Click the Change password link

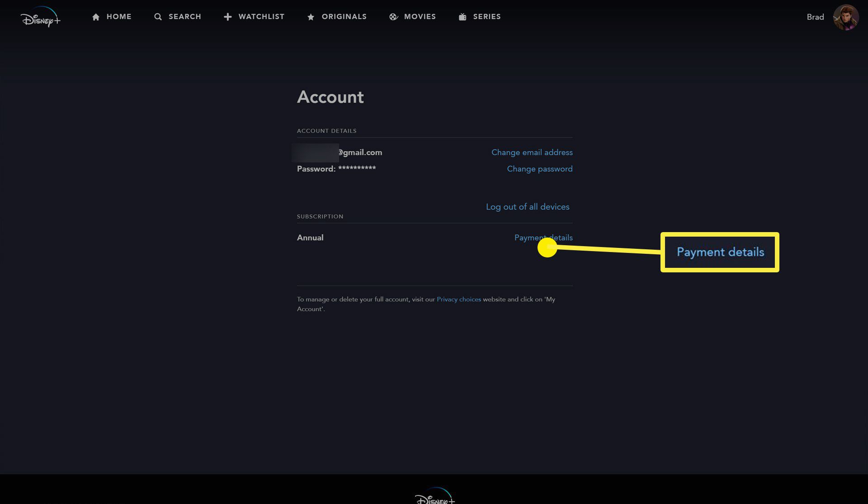coord(540,169)
